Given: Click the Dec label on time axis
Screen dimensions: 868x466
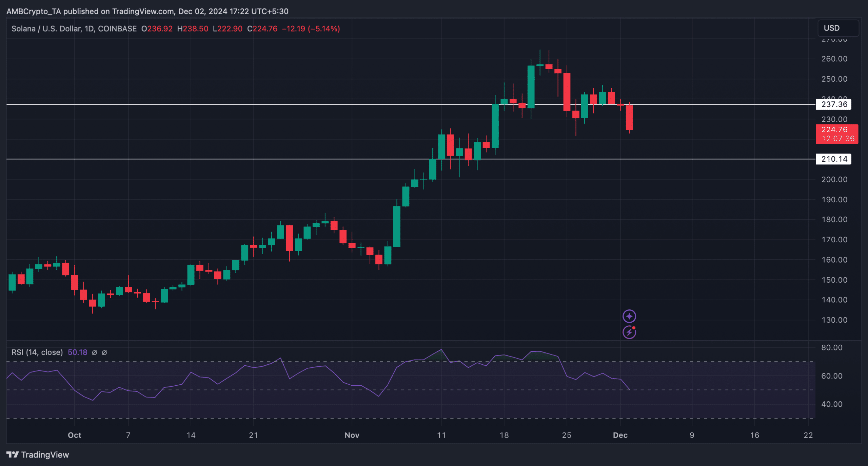Looking at the screenshot, I should pos(620,435).
